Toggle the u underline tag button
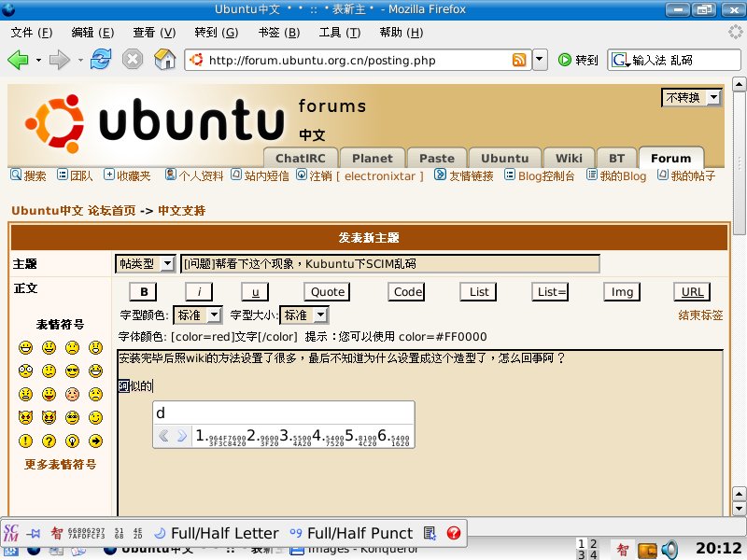The image size is (747, 560). click(255, 292)
